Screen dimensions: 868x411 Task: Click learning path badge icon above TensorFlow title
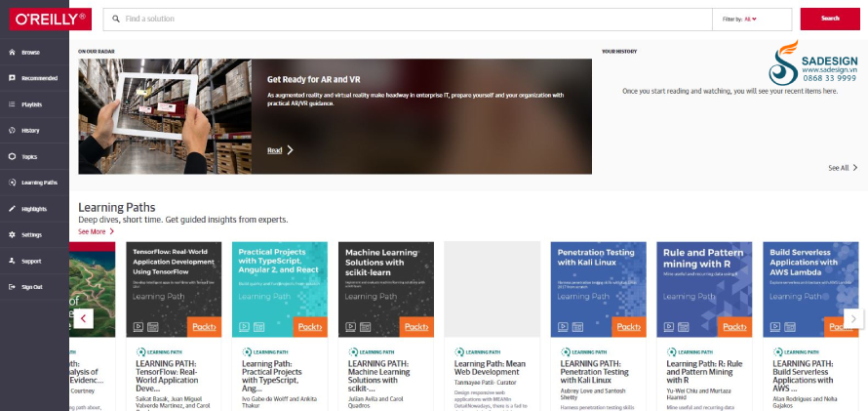pyautogui.click(x=140, y=351)
